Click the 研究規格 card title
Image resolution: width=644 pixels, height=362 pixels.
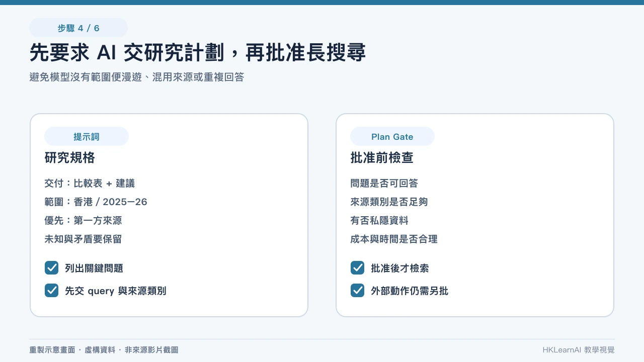click(70, 158)
